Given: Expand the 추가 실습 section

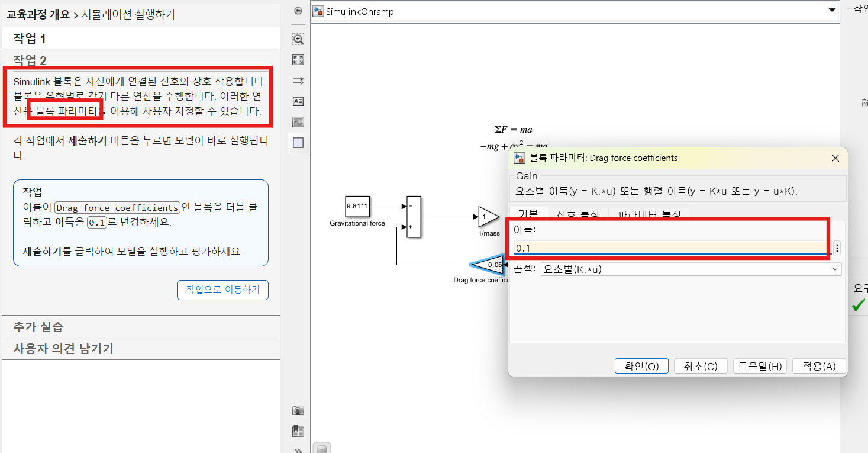Looking at the screenshot, I should [x=141, y=327].
